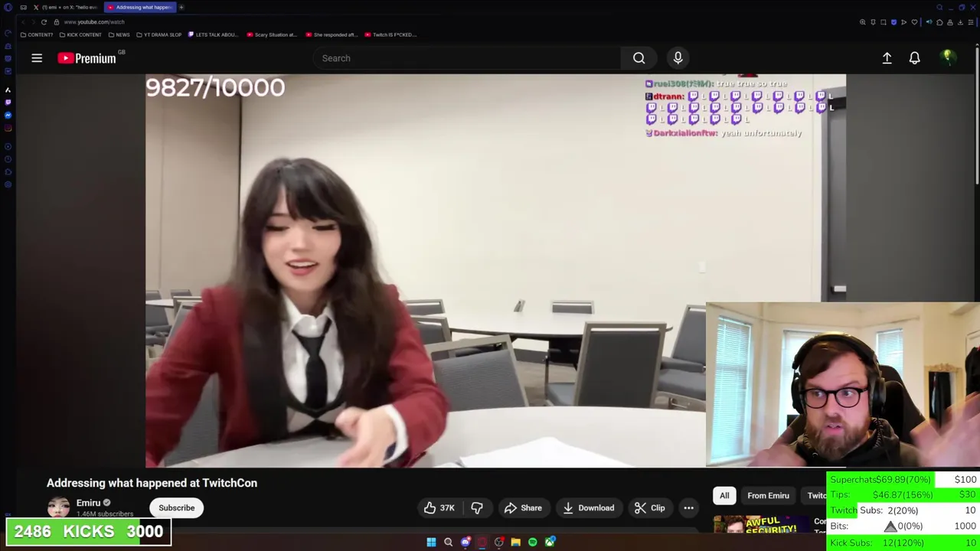Toggle the blue ad-blocker shield icon
This screenshot has height=551, width=980.
coord(893,22)
